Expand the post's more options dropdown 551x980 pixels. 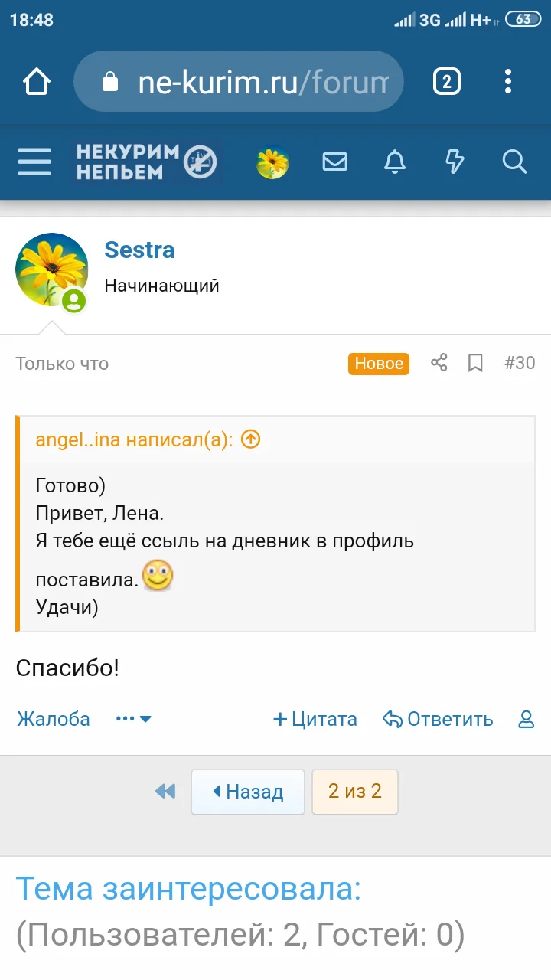pos(134,720)
